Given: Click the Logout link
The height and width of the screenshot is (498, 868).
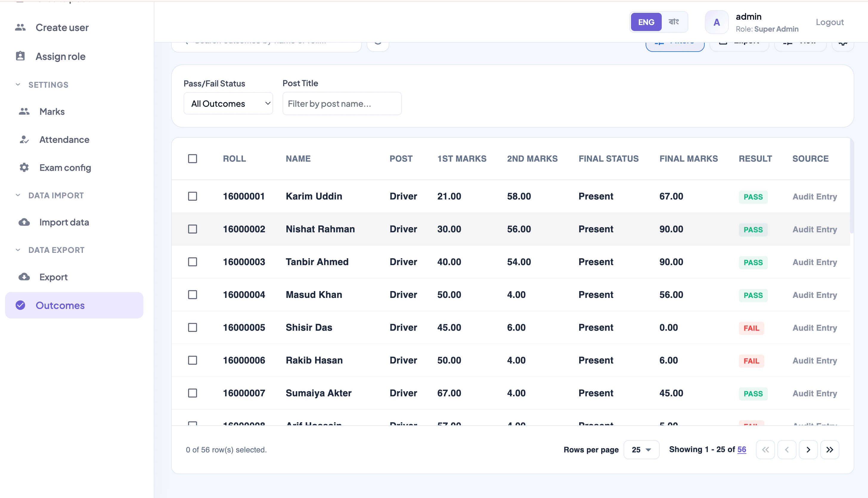Looking at the screenshot, I should click(830, 22).
